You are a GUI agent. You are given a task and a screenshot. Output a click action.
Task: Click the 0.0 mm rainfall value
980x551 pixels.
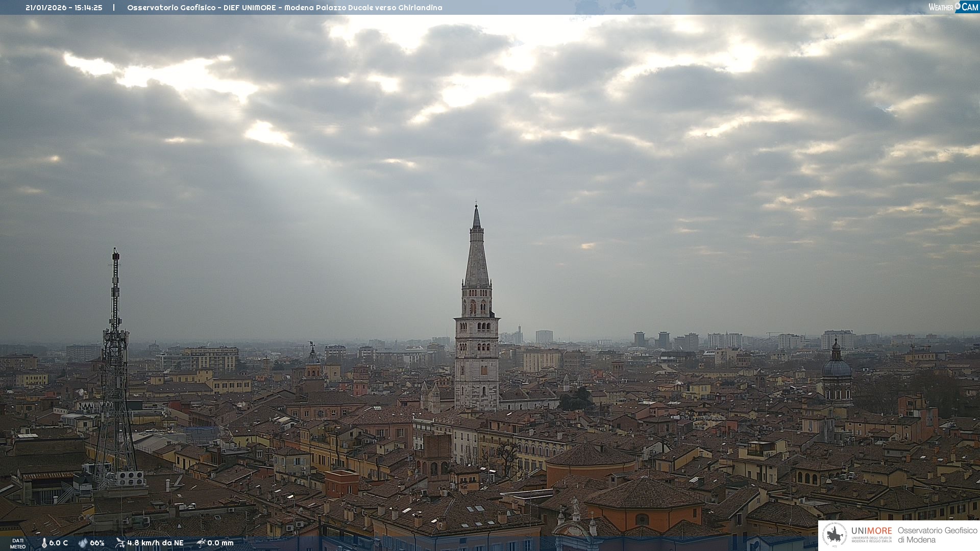[220, 543]
